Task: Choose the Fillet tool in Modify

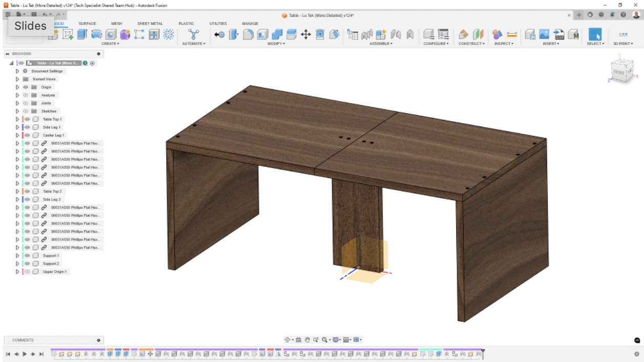Action: pos(248,34)
